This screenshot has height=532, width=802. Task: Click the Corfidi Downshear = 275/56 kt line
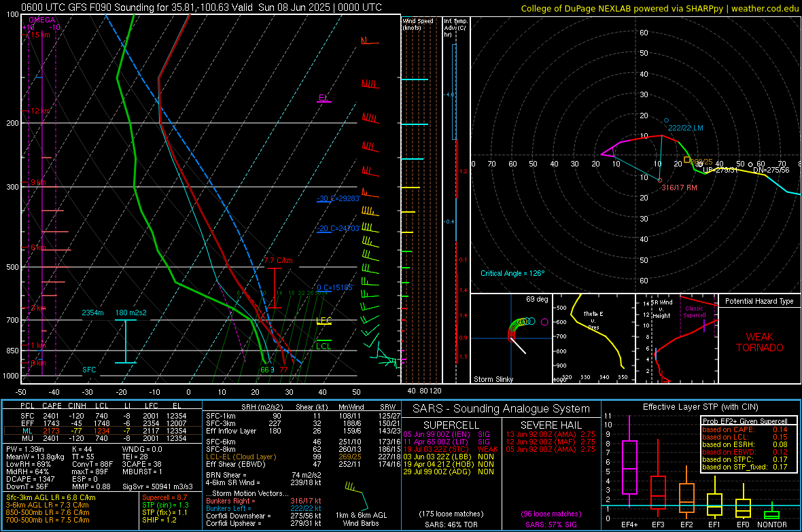click(263, 516)
